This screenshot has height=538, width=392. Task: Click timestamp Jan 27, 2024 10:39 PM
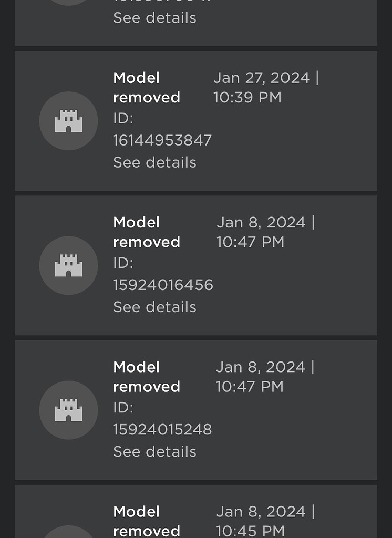click(x=266, y=88)
